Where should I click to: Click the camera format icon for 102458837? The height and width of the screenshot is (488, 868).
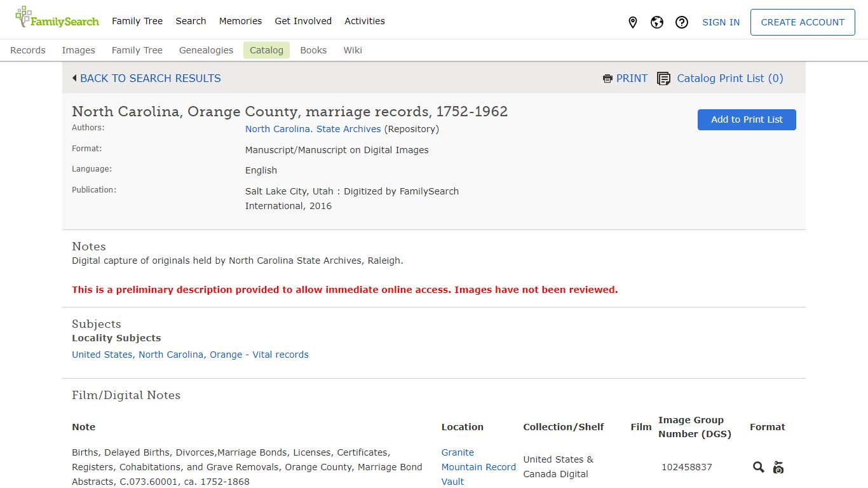tap(778, 467)
